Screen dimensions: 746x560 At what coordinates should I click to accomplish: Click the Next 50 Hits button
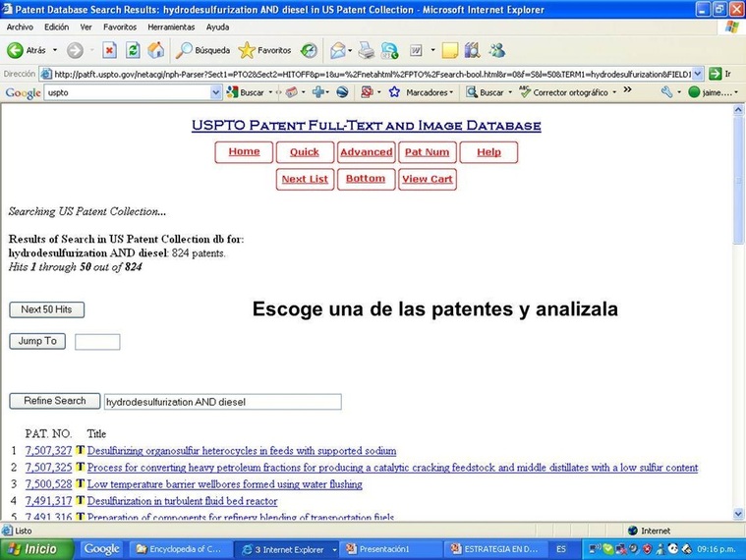click(46, 309)
